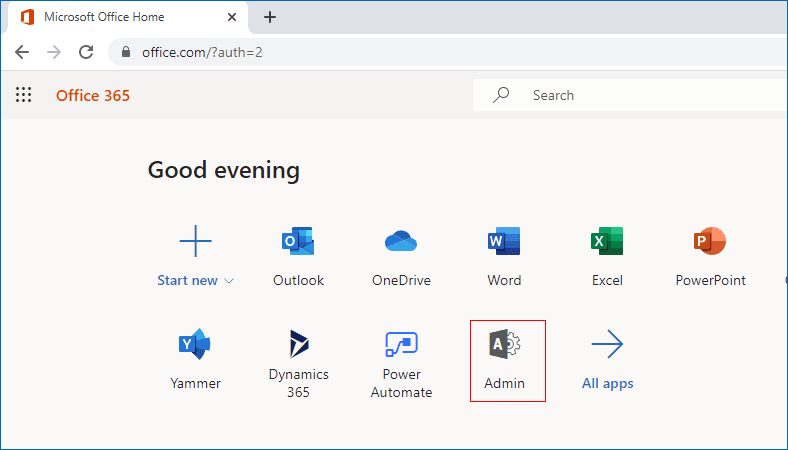
Task: Open the Word app
Action: point(504,256)
